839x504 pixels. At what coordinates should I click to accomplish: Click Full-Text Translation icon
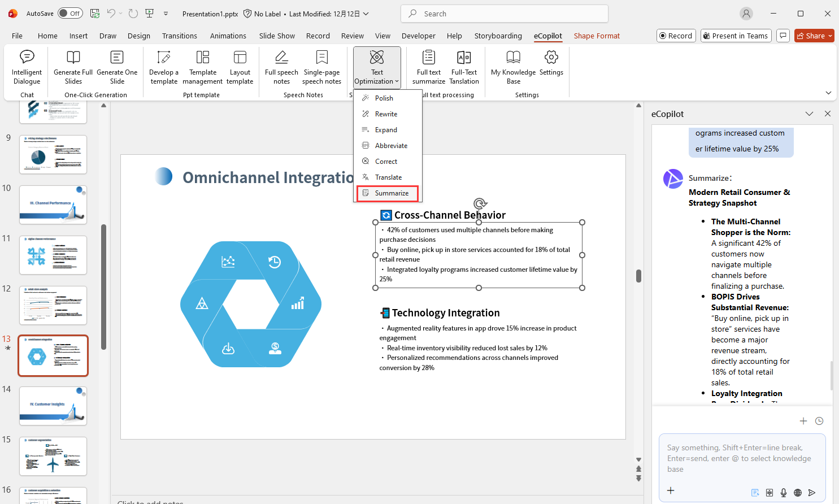point(464,57)
